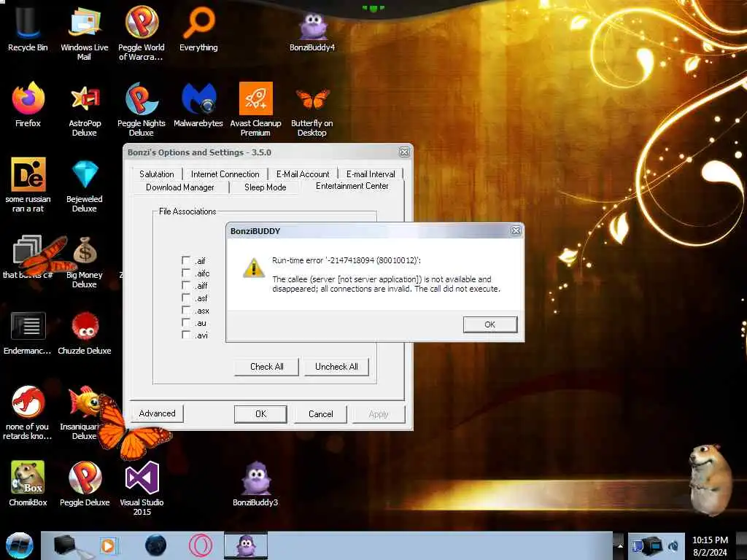Image resolution: width=747 pixels, height=560 pixels.
Task: Launch Malwarebytes from desktop
Action: 198,105
